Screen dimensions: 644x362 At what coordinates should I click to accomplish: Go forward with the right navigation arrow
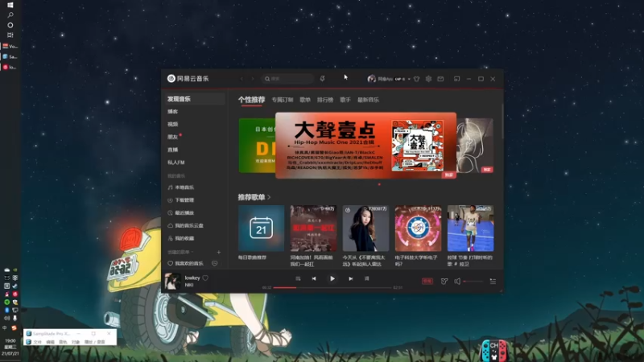pyautogui.click(x=252, y=79)
